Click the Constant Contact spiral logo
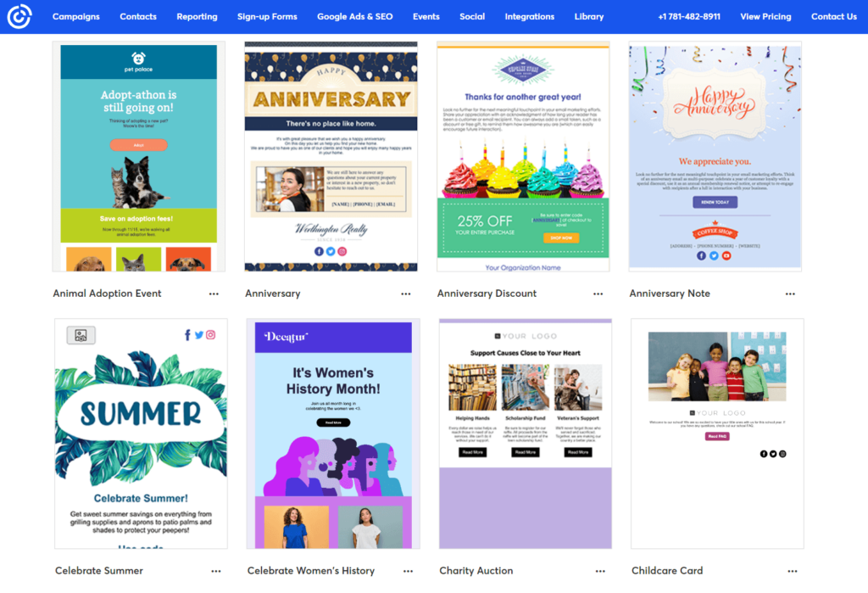This screenshot has height=593, width=868. pos(19,16)
